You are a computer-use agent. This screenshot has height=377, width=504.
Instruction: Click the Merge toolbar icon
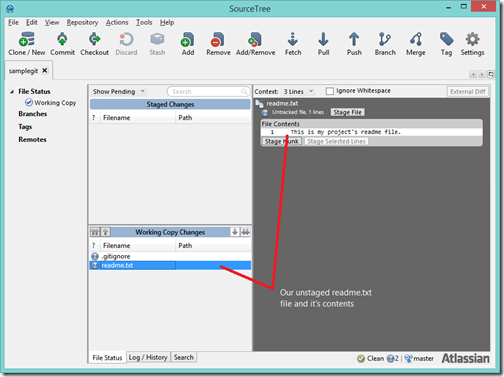pos(416,39)
